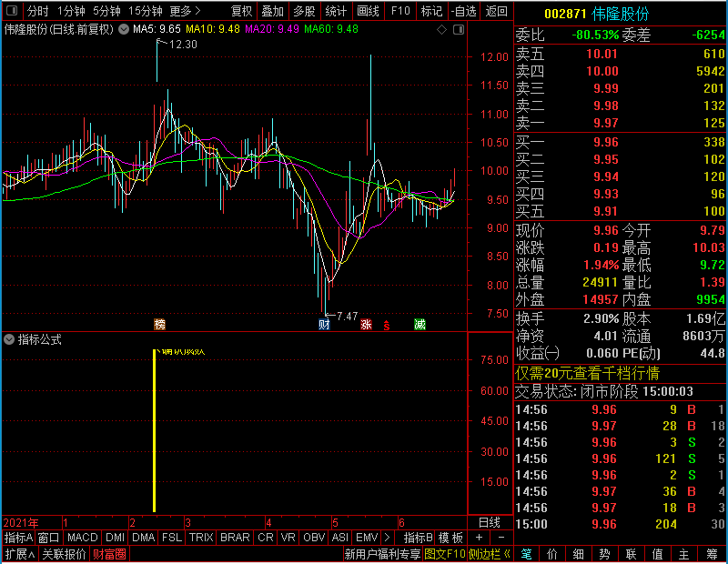728x564 pixels.
Task: Expand 更多 period options
Action: pos(185,11)
